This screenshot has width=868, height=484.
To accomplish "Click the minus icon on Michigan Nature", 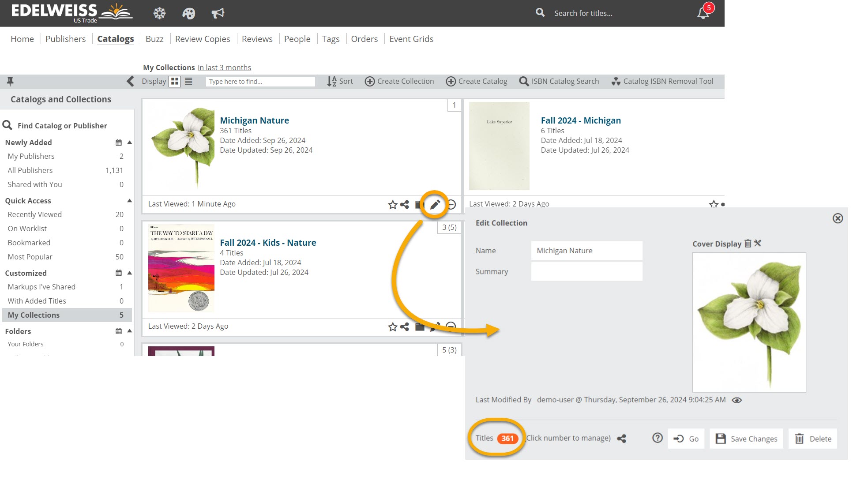I will click(451, 205).
